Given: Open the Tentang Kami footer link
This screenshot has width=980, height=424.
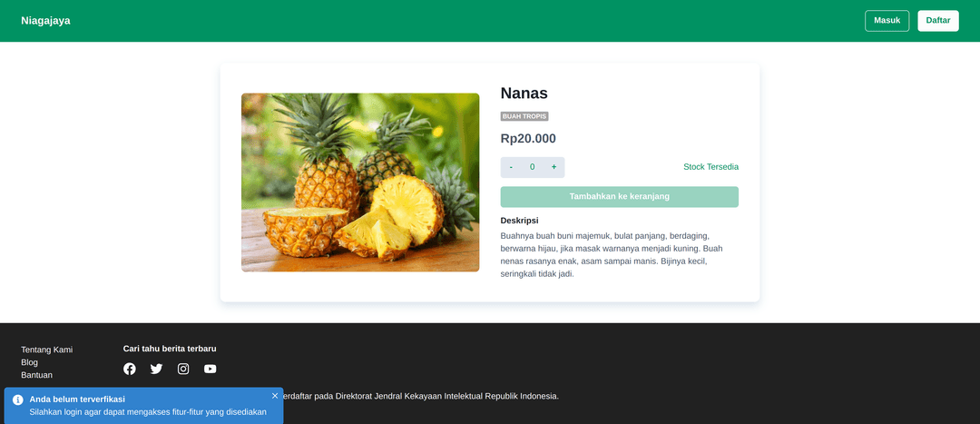Looking at the screenshot, I should 47,350.
